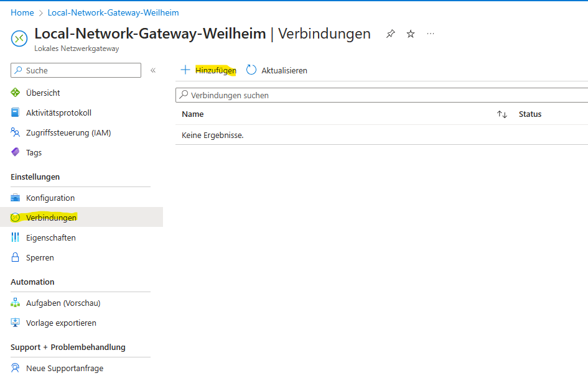Click the Vorlage exportieren icon
The height and width of the screenshot is (391, 588).
(x=16, y=323)
